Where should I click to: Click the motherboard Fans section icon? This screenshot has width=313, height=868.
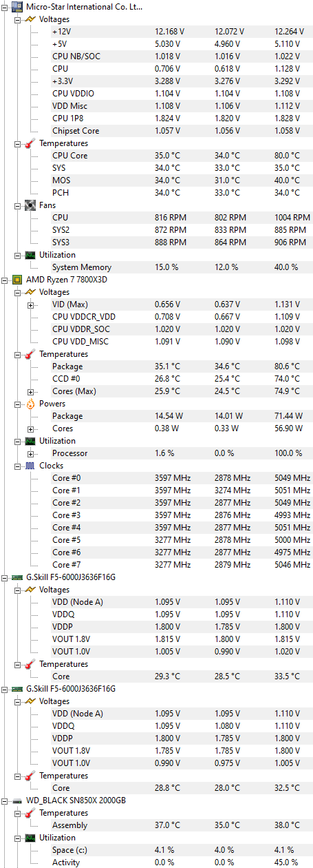coord(30,205)
